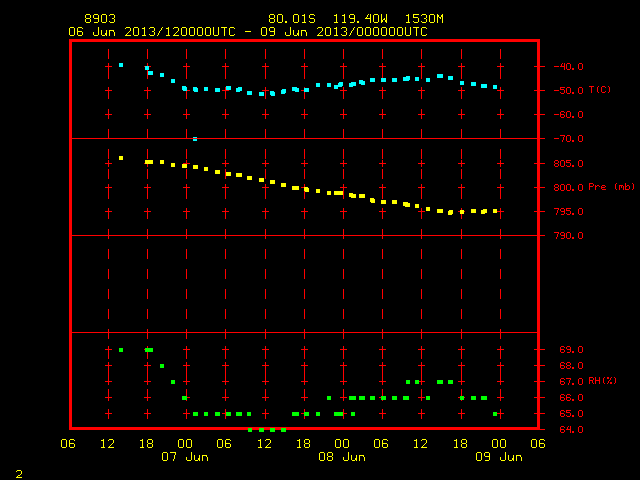Click the 69.0 humidity tick label
The image size is (640, 480).
[x=571, y=350]
